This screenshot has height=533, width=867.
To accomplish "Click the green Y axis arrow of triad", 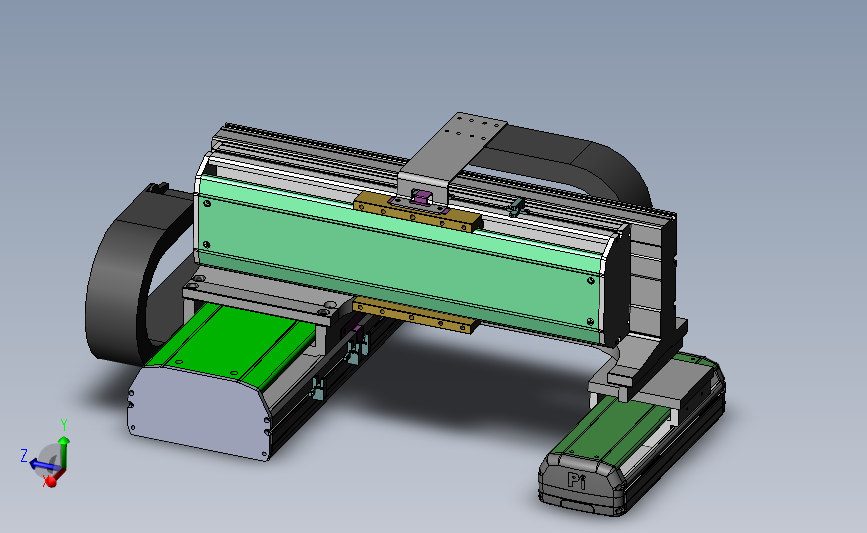I will click(64, 451).
